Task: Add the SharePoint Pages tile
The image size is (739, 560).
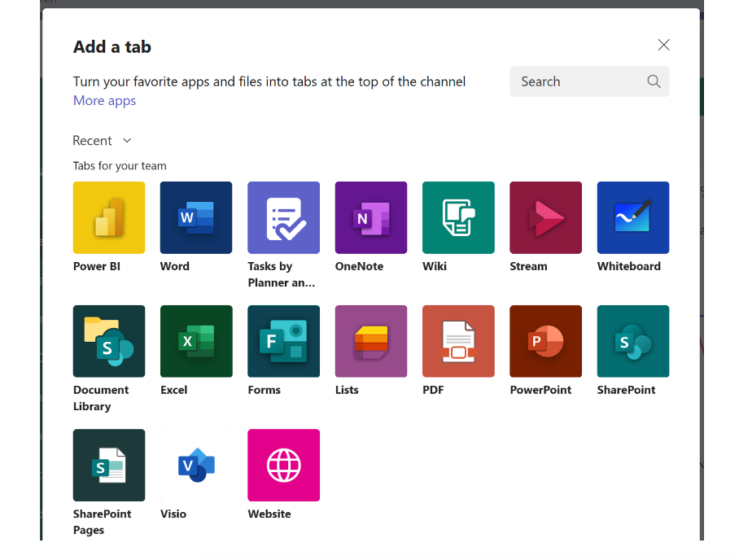Action: 109,466
